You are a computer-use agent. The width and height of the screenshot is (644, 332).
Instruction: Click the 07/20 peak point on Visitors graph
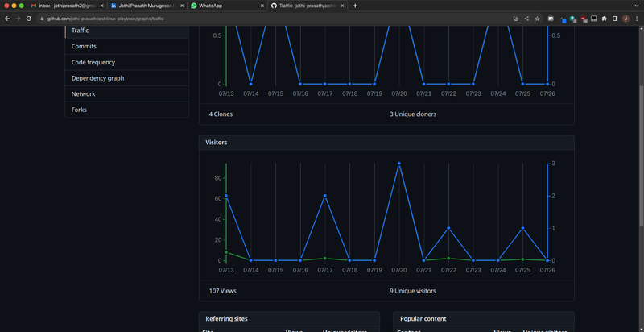(x=399, y=164)
